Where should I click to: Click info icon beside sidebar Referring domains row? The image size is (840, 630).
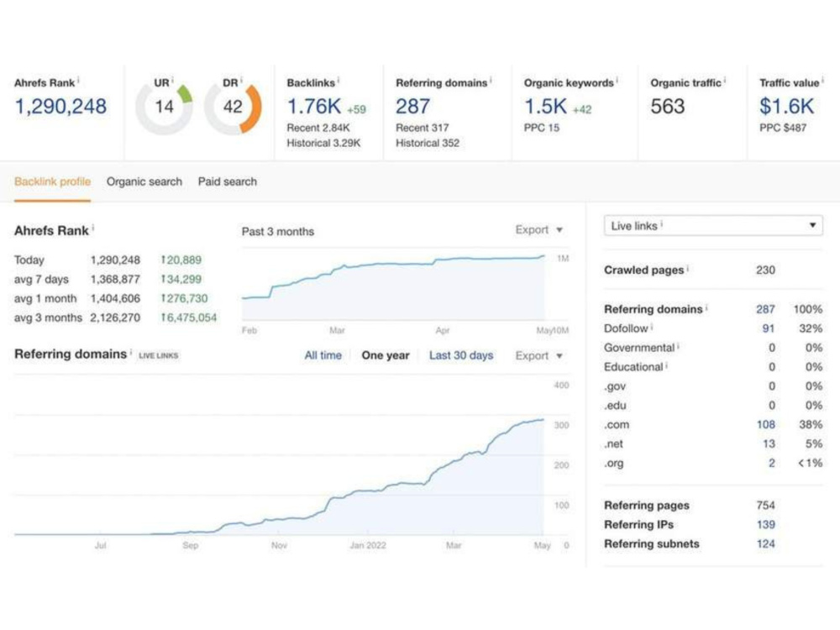[706, 307]
